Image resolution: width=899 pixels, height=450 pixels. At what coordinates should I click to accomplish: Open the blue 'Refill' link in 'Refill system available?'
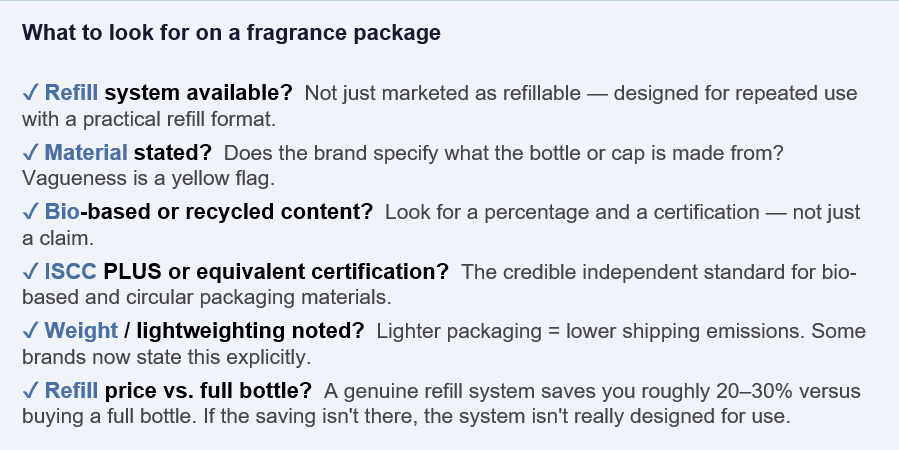(x=71, y=94)
